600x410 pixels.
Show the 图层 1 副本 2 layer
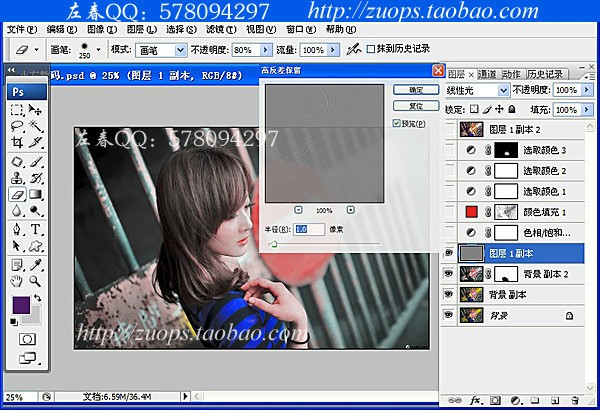450,129
